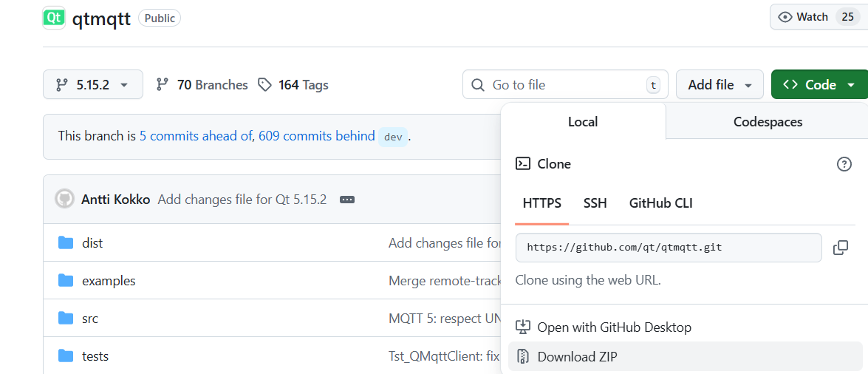Image resolution: width=868 pixels, height=374 pixels.
Task: Open the examples folder
Action: click(109, 281)
